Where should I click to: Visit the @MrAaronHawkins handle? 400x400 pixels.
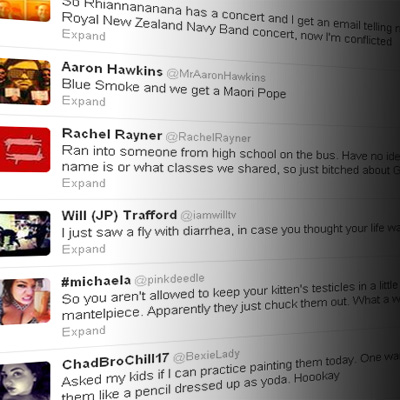coord(216,76)
